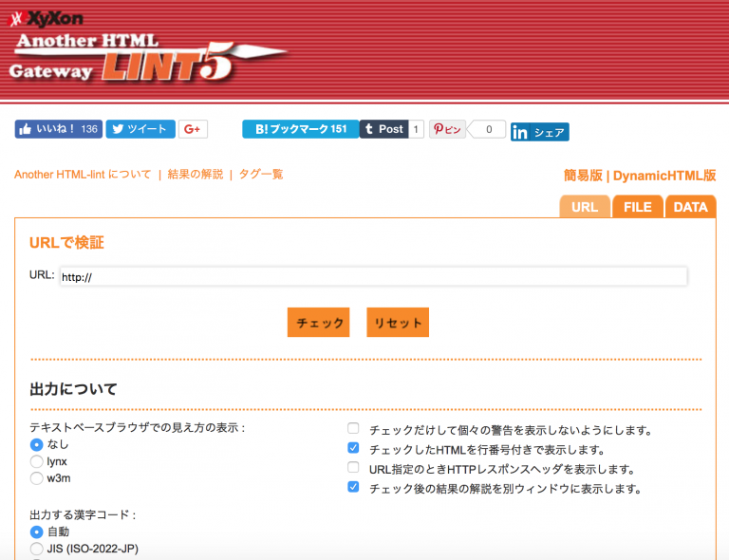Click the Pinterest ピン button

[447, 129]
